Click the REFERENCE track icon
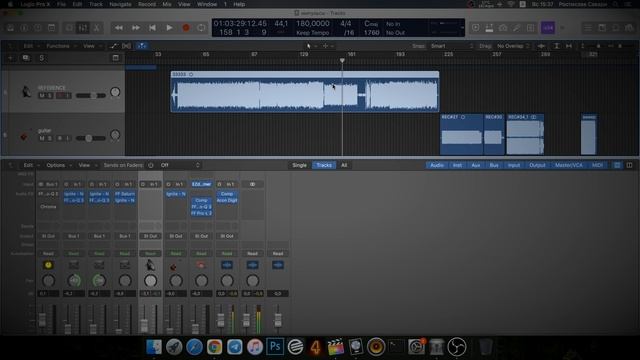 pyautogui.click(x=26, y=91)
